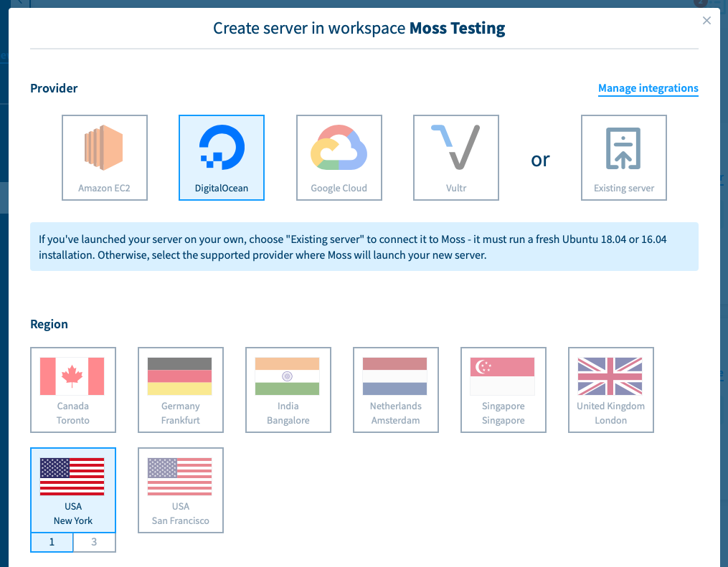Choose the USA San Francisco region
This screenshot has height=567, width=728.
181,490
